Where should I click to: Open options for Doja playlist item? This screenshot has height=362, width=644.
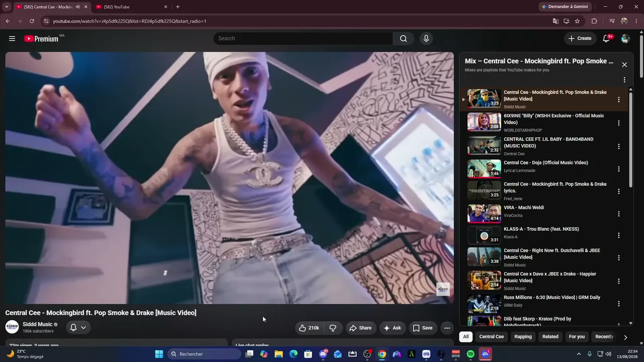coord(619,169)
